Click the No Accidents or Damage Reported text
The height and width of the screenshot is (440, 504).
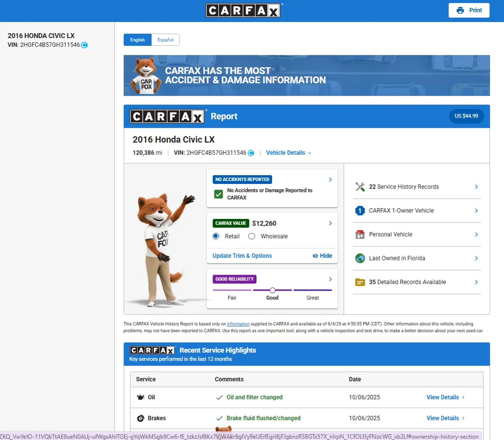click(x=270, y=194)
